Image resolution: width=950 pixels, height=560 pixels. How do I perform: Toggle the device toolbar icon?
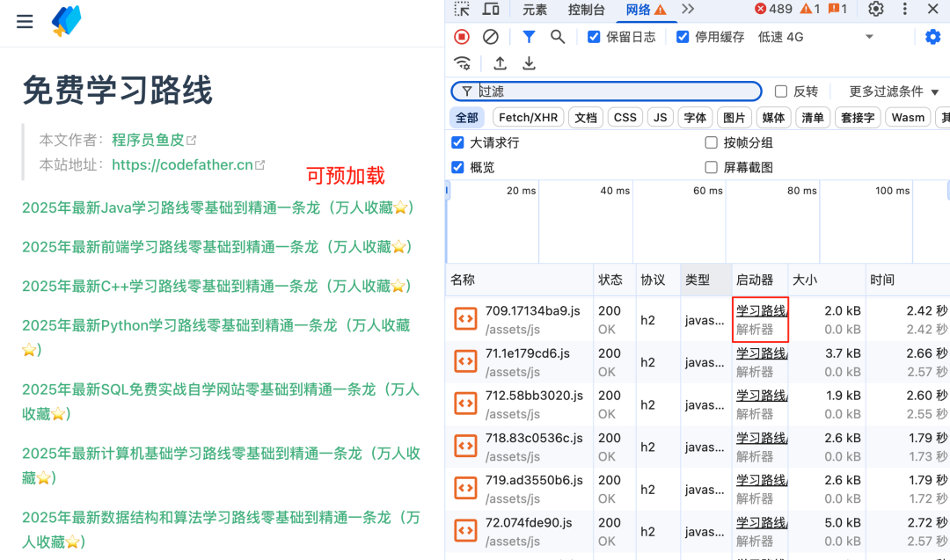[492, 10]
